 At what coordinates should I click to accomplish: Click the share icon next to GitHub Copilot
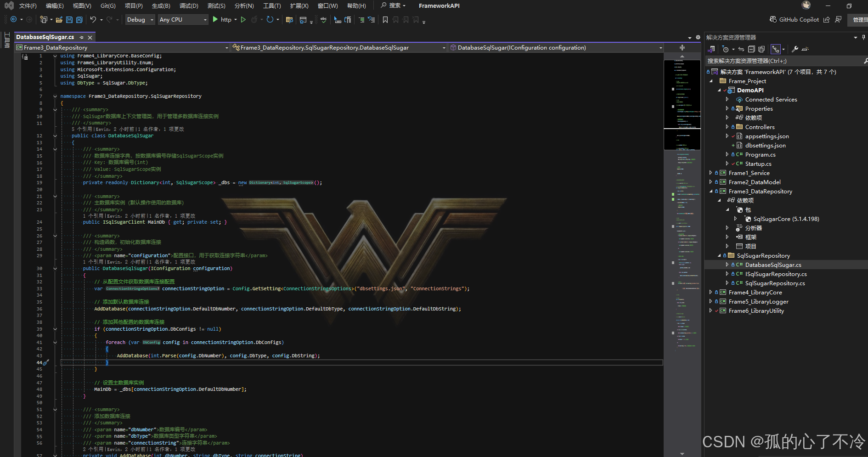(827, 19)
